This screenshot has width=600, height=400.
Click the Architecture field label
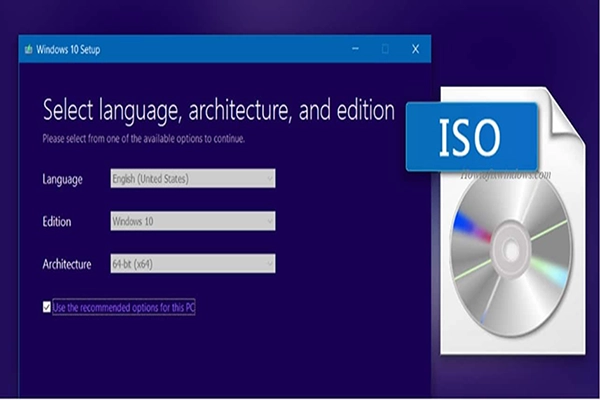(x=66, y=264)
